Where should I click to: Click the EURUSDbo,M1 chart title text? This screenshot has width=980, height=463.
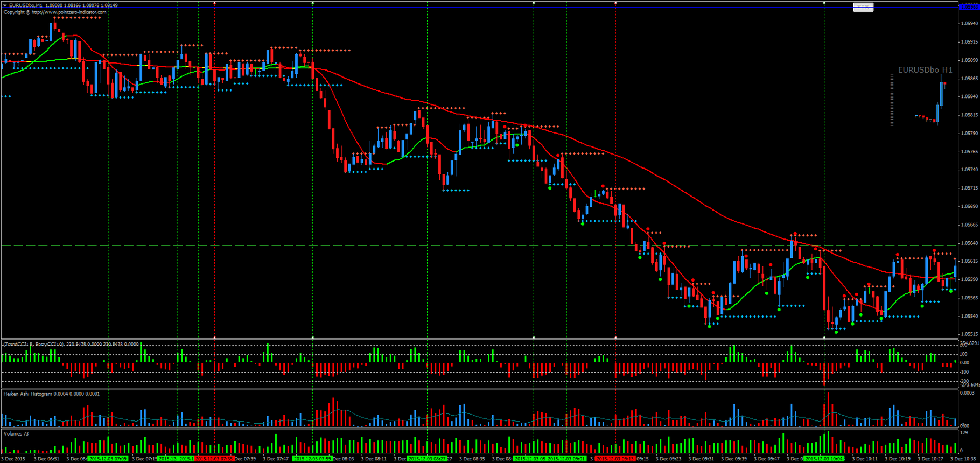(26, 5)
